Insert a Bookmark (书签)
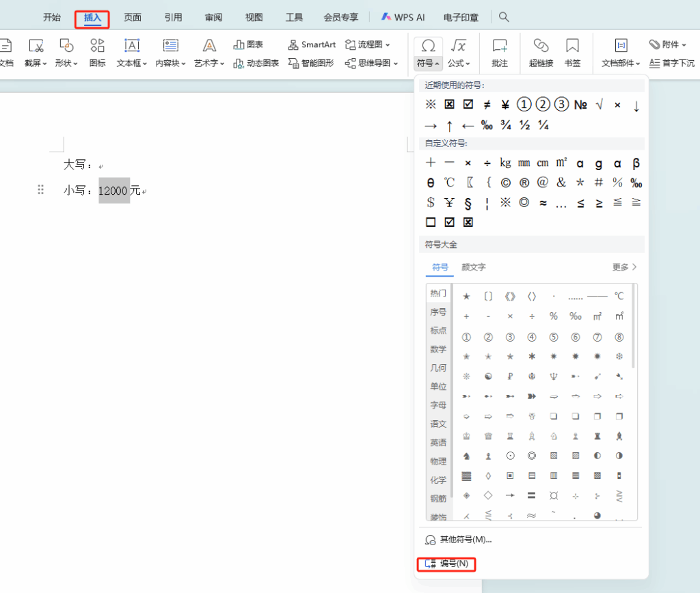Screen dimensions: 700x593 click(x=572, y=53)
